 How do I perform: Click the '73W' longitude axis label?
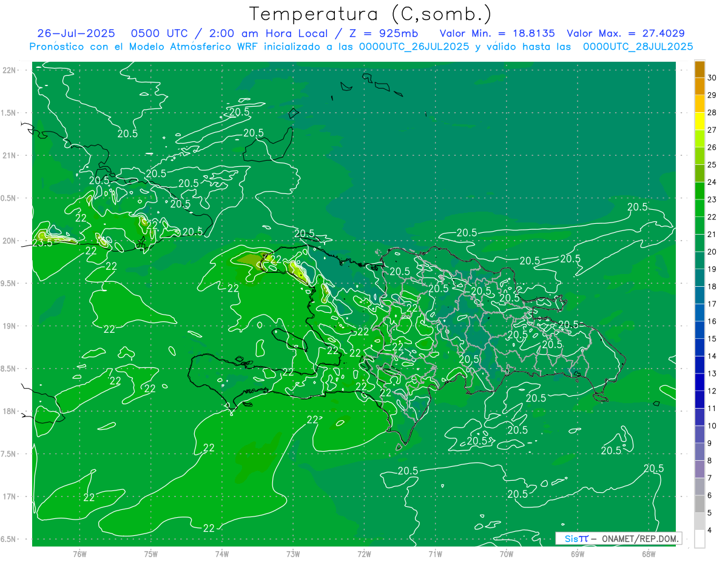click(x=293, y=554)
